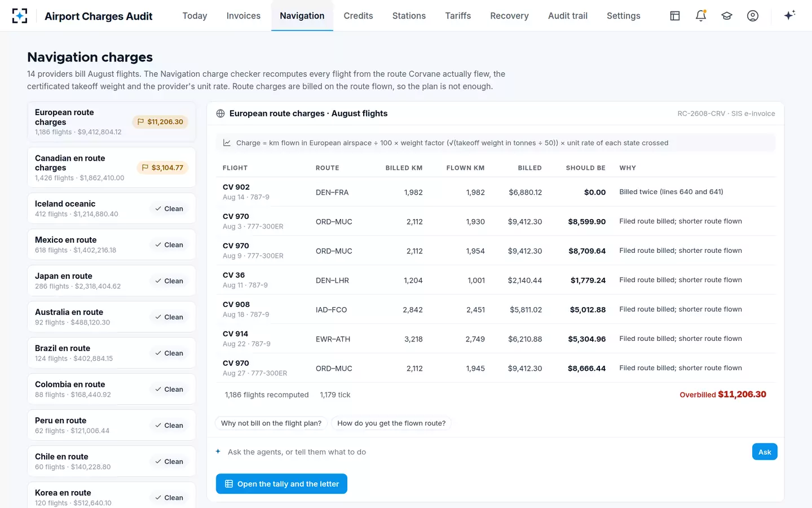
Task: Open the Credits tab
Action: pos(359,16)
